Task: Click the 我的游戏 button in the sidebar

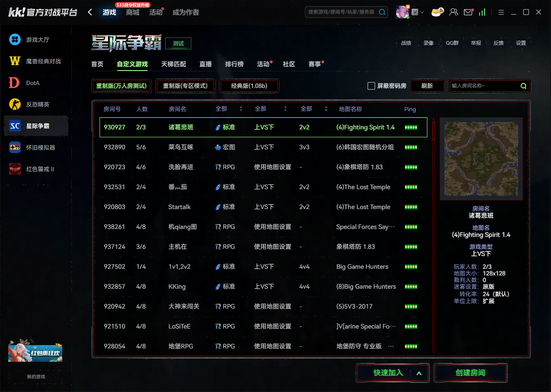Action: [36, 377]
